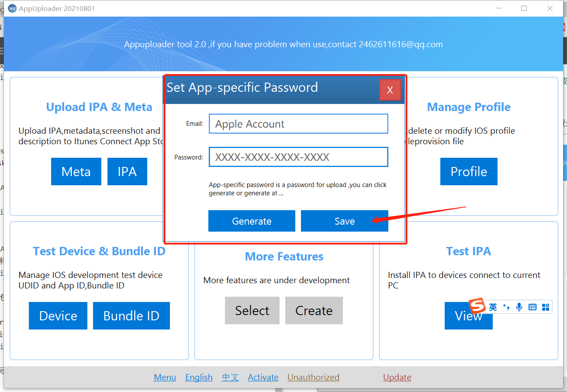Click the red Update link

pyautogui.click(x=397, y=377)
